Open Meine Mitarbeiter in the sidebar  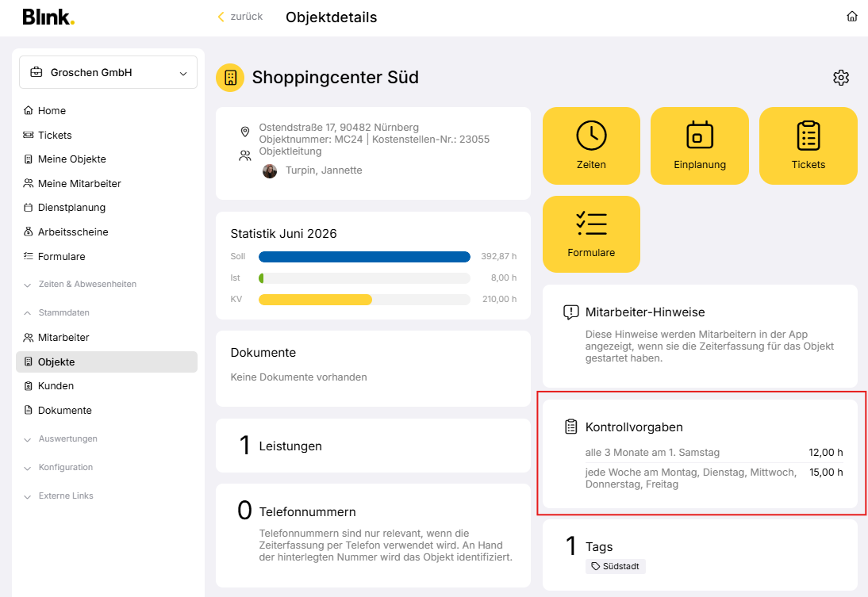(79, 184)
